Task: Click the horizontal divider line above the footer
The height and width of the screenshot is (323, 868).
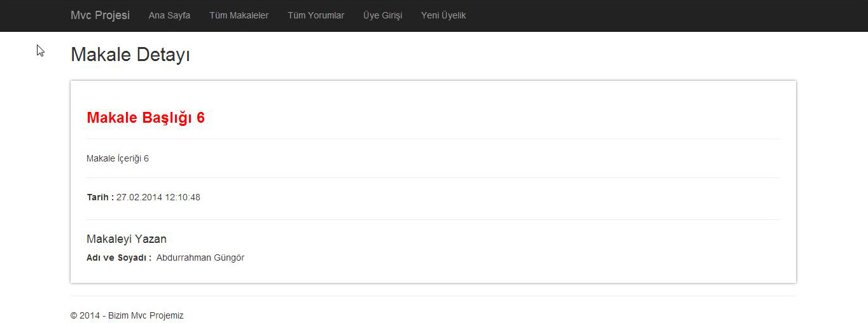Action: 433,296
